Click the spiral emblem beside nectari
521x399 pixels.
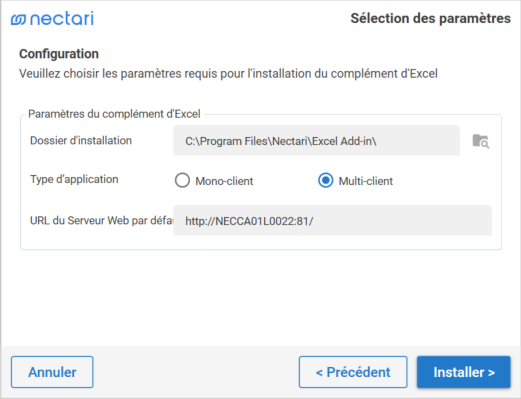[18, 20]
